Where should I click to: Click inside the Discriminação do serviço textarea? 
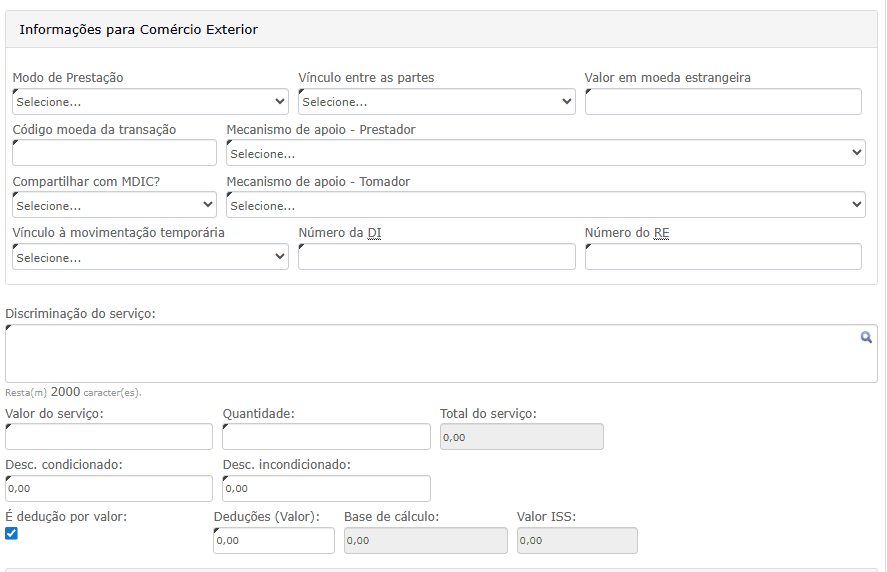point(430,353)
